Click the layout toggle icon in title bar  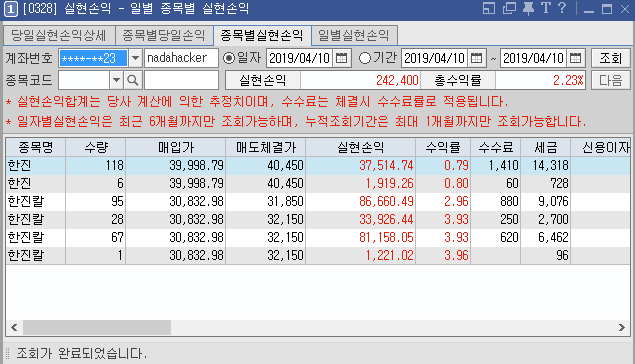489,9
